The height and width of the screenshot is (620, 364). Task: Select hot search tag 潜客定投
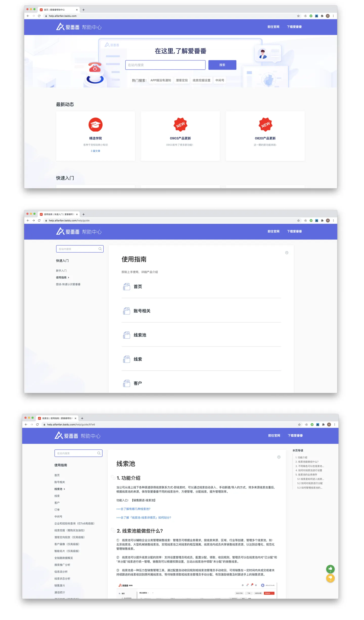click(182, 80)
